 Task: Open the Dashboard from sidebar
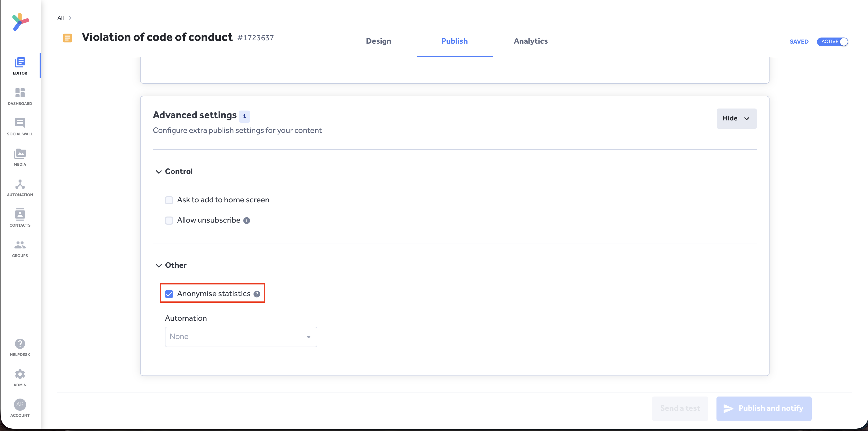(20, 97)
